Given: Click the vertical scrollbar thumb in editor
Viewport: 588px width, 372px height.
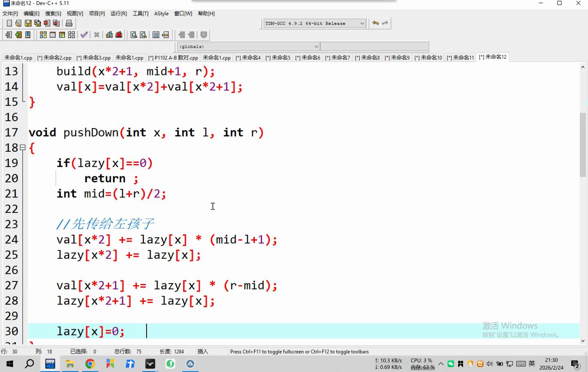Looking at the screenshot, I should tap(583, 145).
